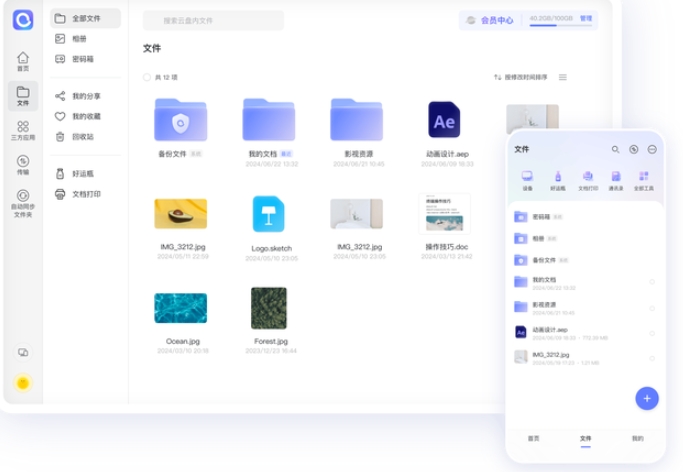Click the transfer icon in phone header
Viewport: 683px width, 472px height.
coord(634,149)
